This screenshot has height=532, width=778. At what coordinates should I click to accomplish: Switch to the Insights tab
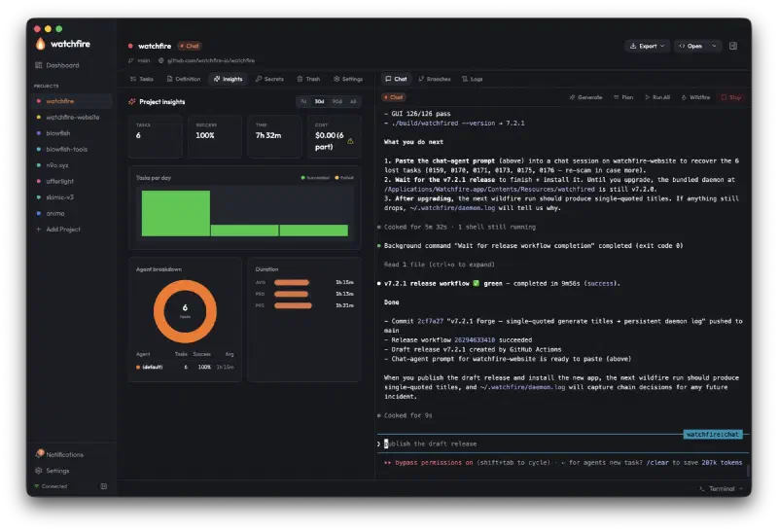coord(229,79)
